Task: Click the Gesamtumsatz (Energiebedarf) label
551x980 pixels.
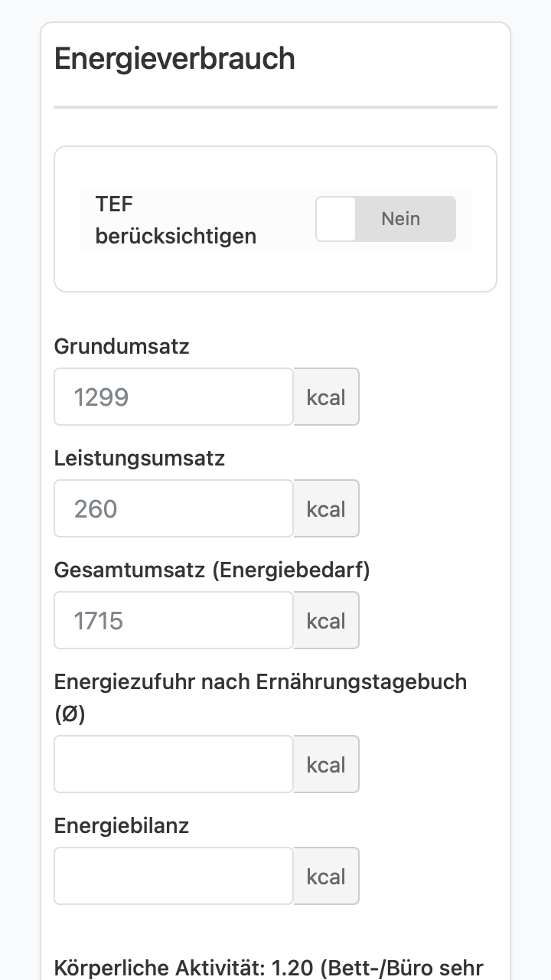Action: pyautogui.click(x=212, y=570)
